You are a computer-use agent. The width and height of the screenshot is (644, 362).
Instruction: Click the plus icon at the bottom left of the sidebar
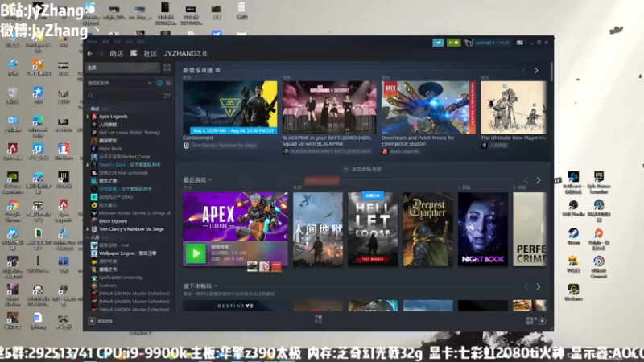(x=92, y=321)
